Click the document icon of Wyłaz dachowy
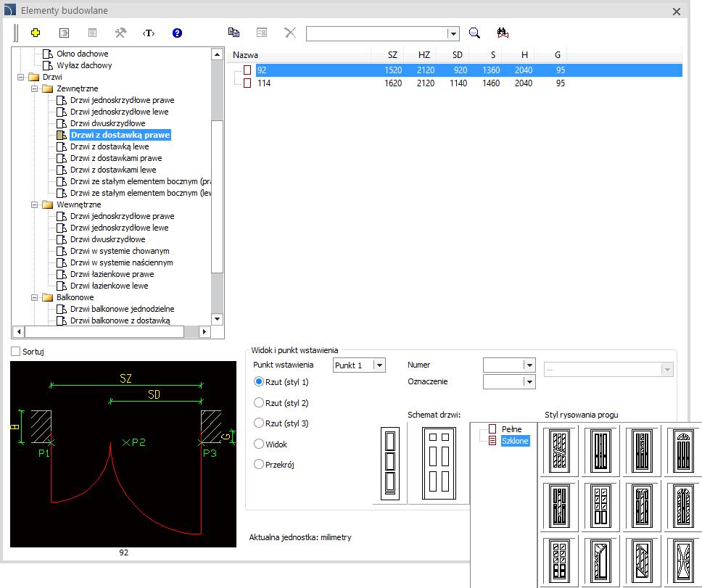This screenshot has height=588, width=702. (x=47, y=65)
